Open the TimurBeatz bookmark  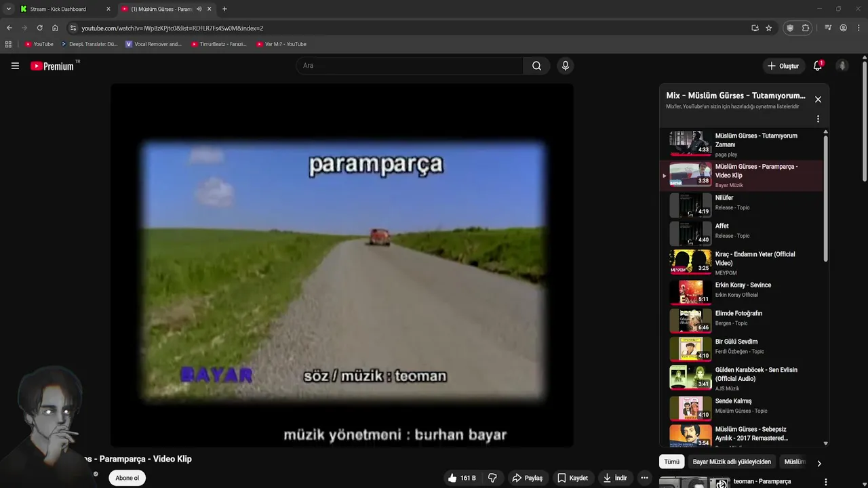click(x=218, y=44)
